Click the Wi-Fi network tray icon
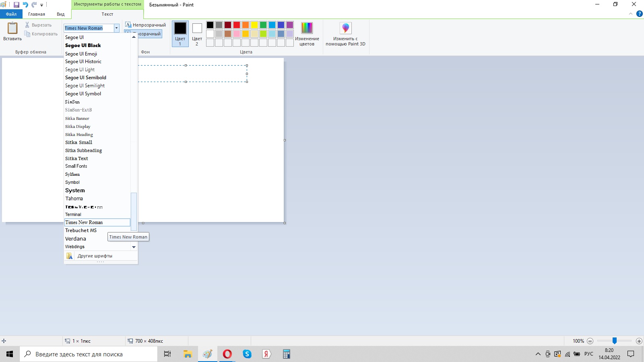 click(x=567, y=354)
